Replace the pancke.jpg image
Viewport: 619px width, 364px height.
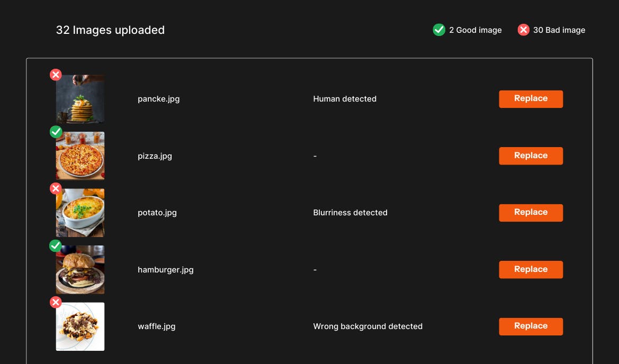point(531,99)
